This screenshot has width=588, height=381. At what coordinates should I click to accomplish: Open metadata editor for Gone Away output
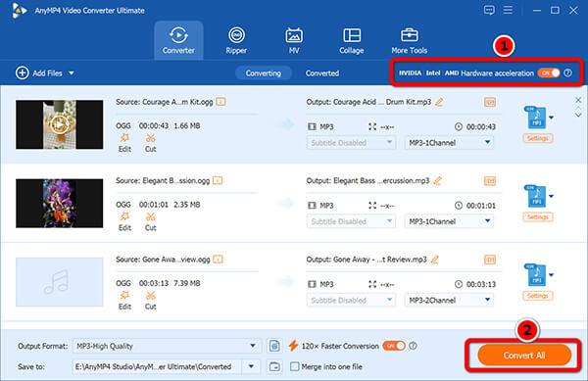pyautogui.click(x=490, y=260)
